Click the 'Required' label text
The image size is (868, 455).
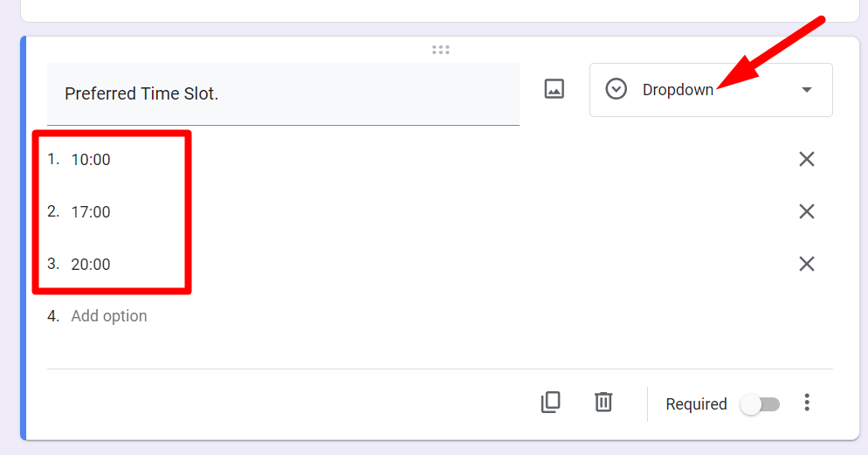pyautogui.click(x=696, y=404)
